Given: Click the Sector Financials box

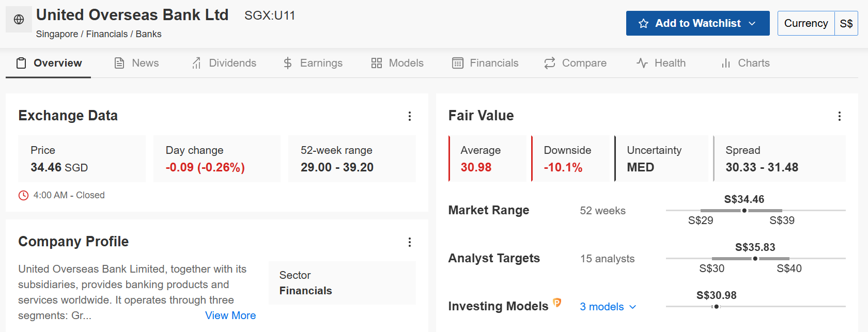Looking at the screenshot, I should pos(342,283).
